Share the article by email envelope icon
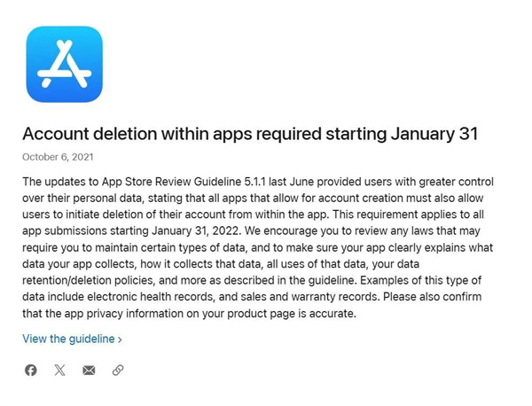Viewport: 532px width, 406px height. pyautogui.click(x=89, y=371)
